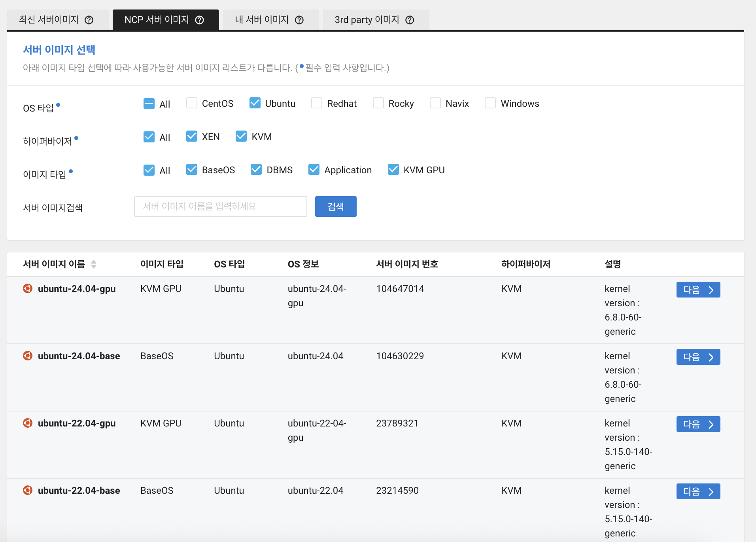Uncheck the KVM hypervisor checkbox
Viewport: 756px width, 542px height.
[241, 136]
